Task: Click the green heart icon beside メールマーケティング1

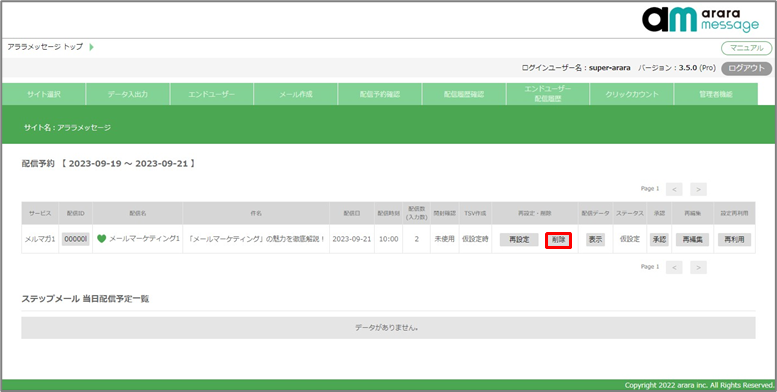Action: click(102, 239)
